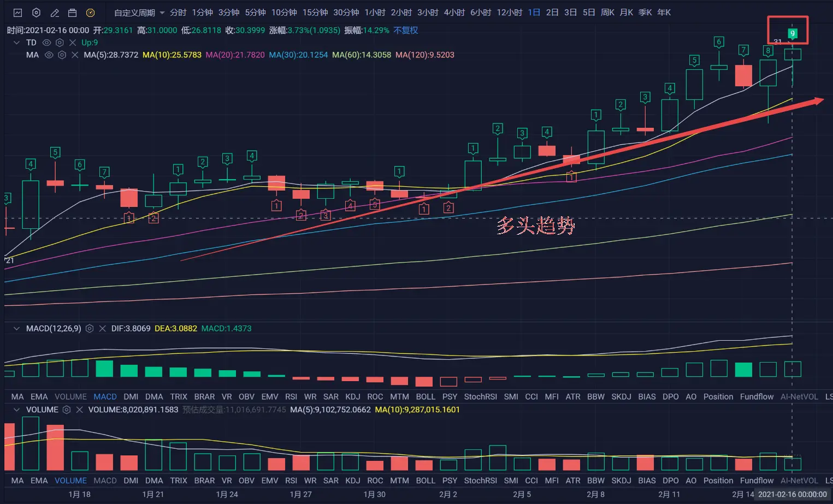833x504 pixels.
Task: Select CCI in the bottom indicator row
Action: (x=531, y=481)
